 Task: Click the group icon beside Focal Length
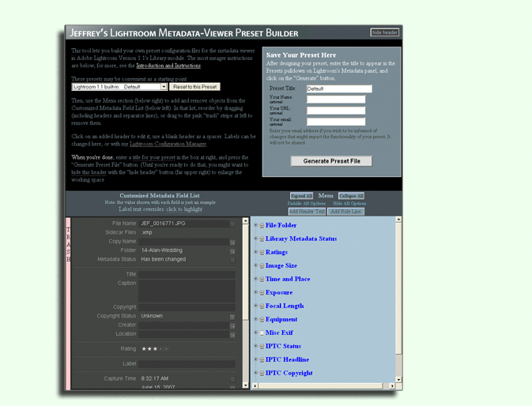point(262,306)
